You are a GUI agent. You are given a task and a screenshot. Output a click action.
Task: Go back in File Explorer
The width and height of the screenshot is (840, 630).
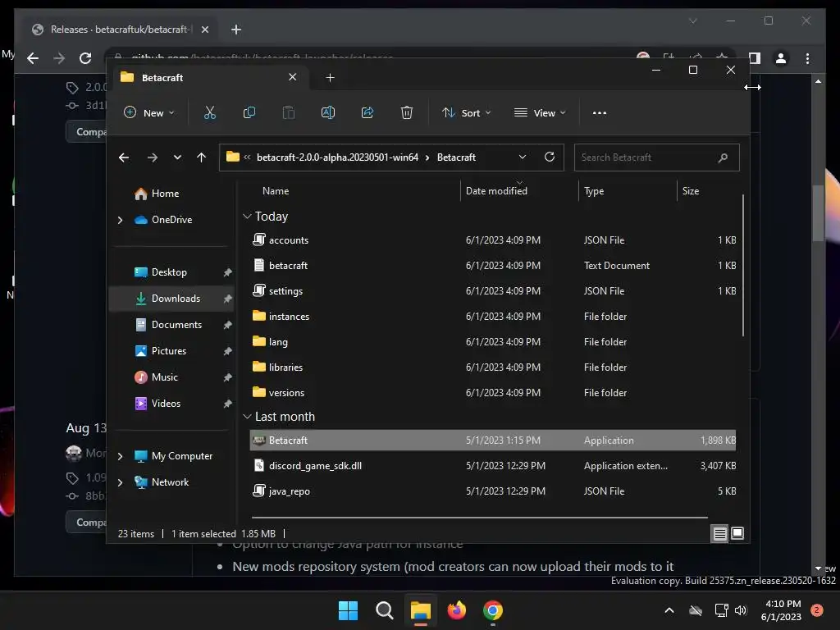124,157
